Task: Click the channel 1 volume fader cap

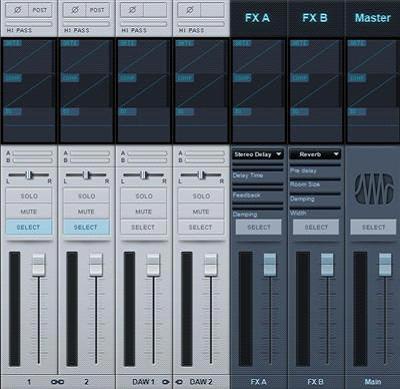Action: [x=39, y=265]
